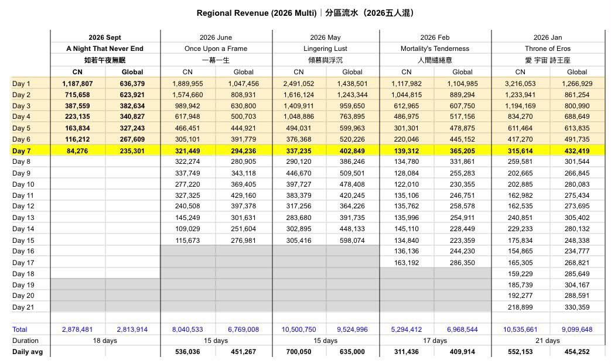Select the "21 days" duration cell

[x=548, y=341]
